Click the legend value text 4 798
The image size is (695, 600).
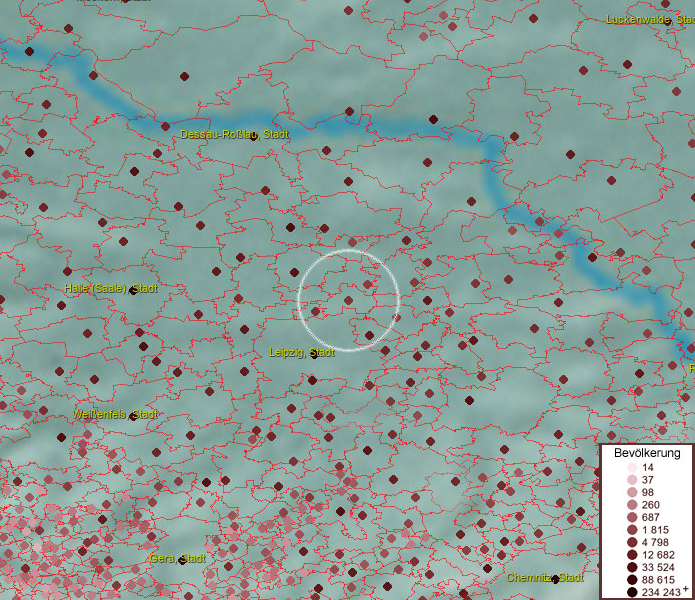[x=655, y=542]
